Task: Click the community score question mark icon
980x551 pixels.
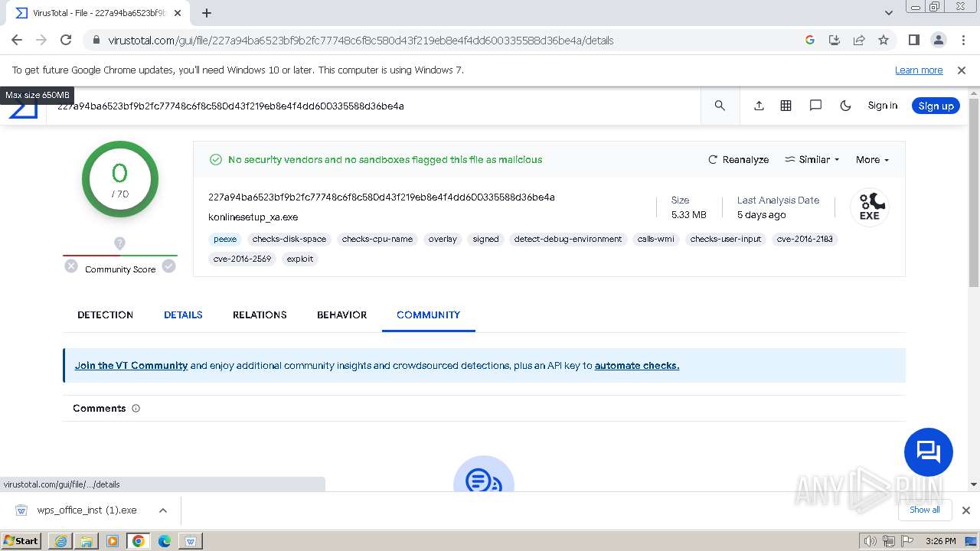Action: (x=119, y=243)
